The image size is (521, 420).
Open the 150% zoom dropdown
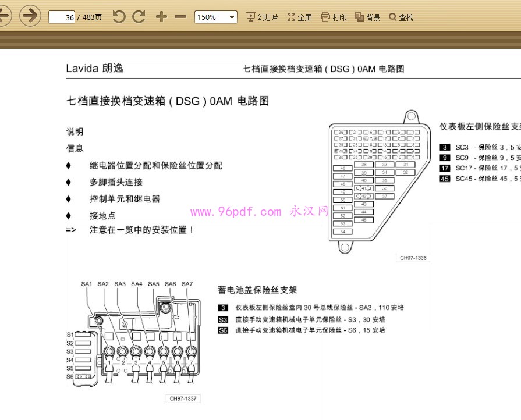216,17
